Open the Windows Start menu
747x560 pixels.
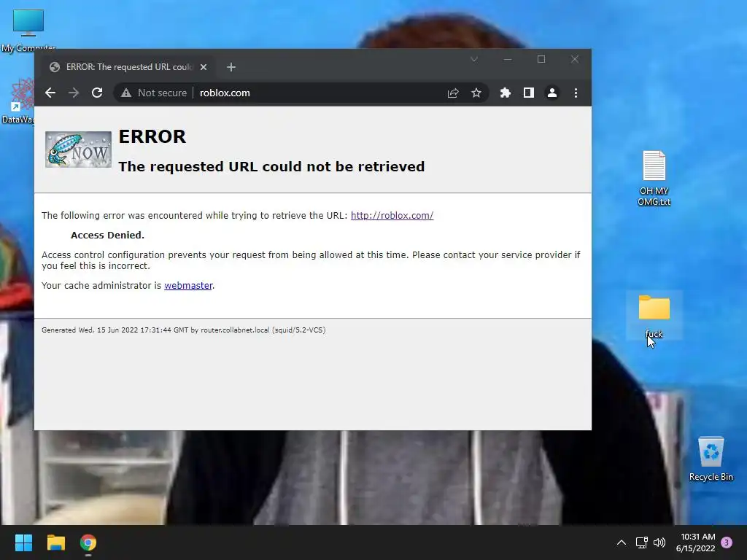click(x=23, y=542)
